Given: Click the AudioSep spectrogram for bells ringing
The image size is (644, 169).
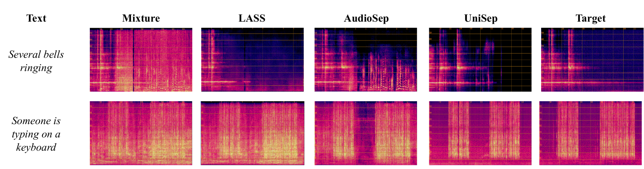Looking at the screenshot, I should 366,60.
